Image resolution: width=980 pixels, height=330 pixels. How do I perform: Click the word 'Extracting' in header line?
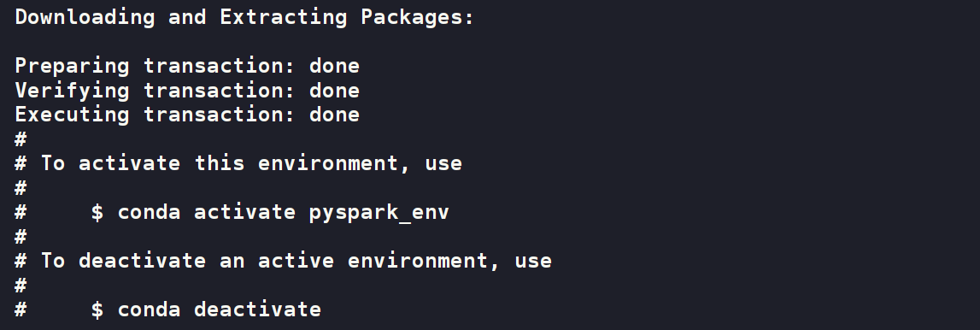coord(283,18)
